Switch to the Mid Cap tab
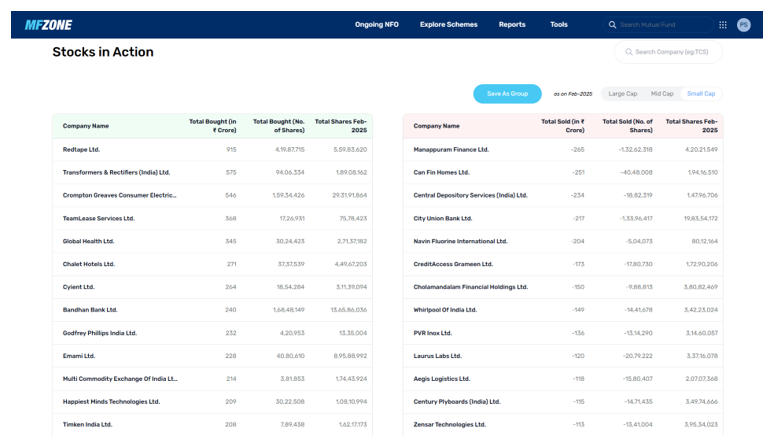782x447 pixels. pyautogui.click(x=662, y=94)
